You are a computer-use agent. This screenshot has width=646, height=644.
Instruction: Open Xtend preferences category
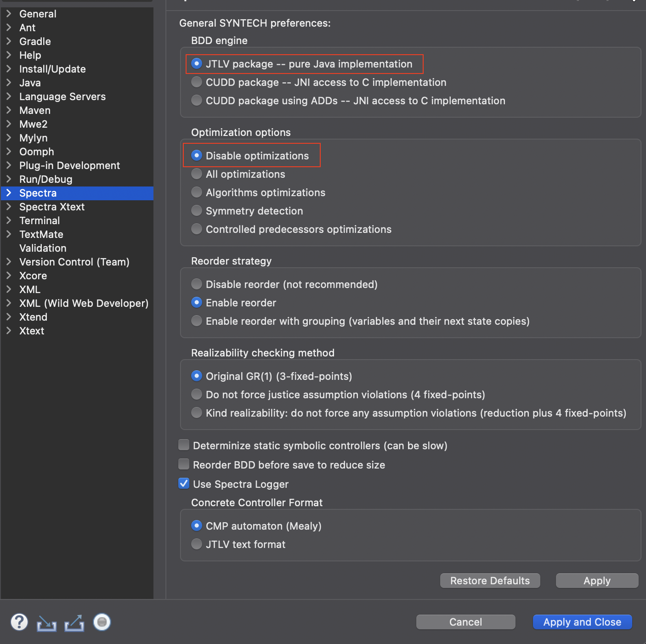(x=33, y=317)
